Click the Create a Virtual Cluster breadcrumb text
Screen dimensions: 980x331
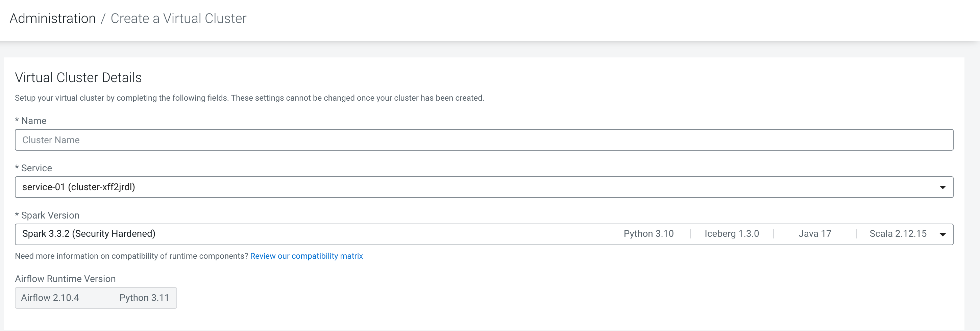click(x=178, y=18)
